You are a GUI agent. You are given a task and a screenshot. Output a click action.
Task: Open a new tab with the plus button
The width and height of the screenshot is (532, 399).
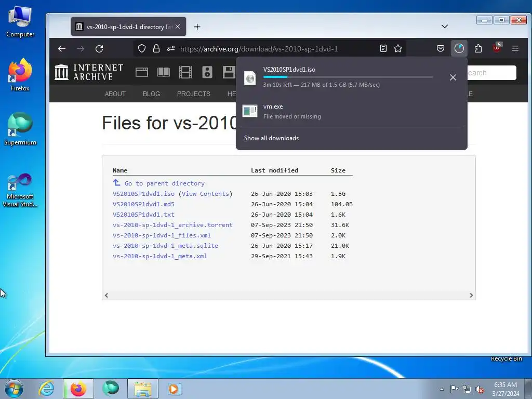click(197, 27)
